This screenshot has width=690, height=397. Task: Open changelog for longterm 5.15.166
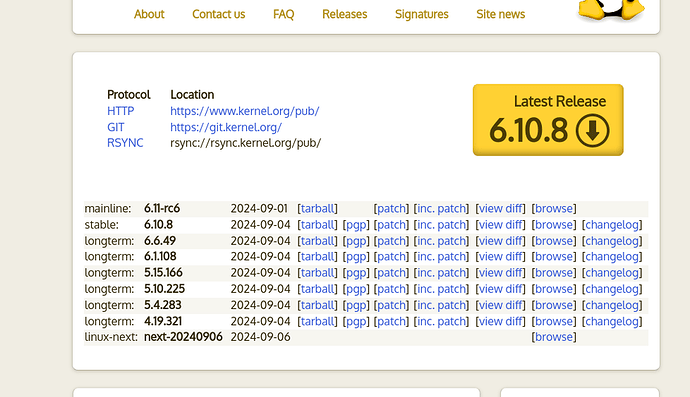612,272
